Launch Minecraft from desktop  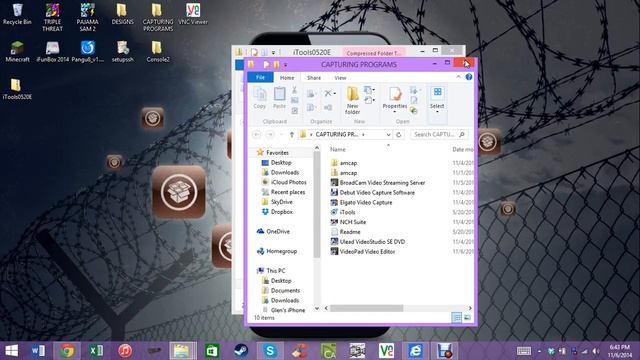(17, 51)
